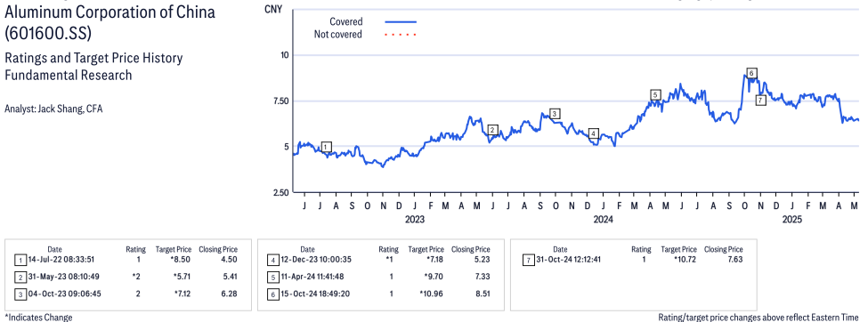
Task: Select the 31-Oct-24 12:12:41 date entry
Action: pyautogui.click(x=569, y=259)
